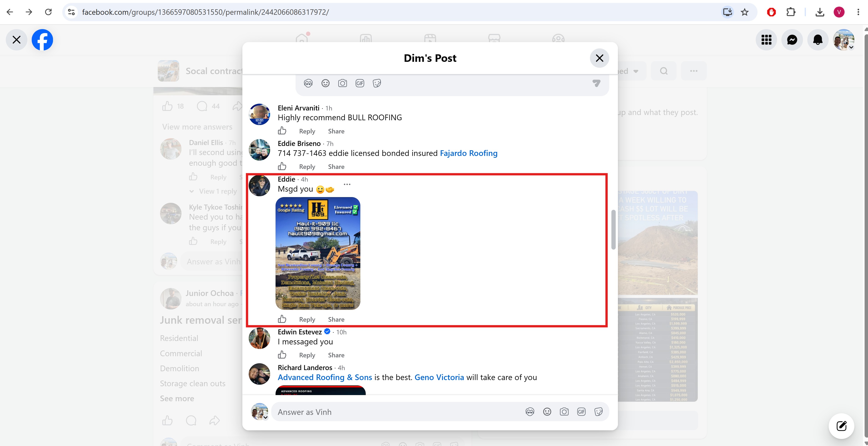Open the Chrome profile avatar V

(x=839, y=12)
